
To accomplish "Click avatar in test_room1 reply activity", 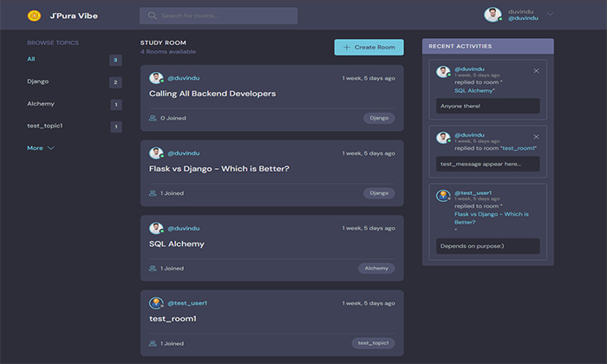I will (x=443, y=138).
